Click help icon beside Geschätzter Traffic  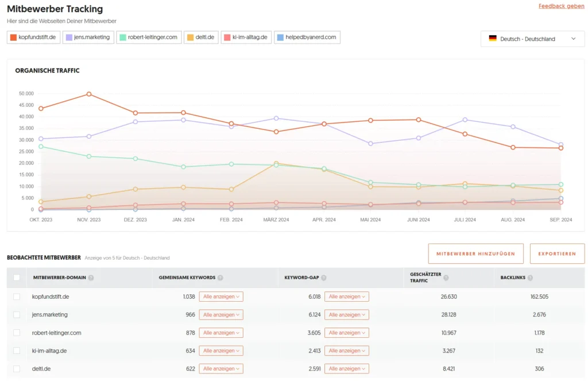tap(446, 278)
